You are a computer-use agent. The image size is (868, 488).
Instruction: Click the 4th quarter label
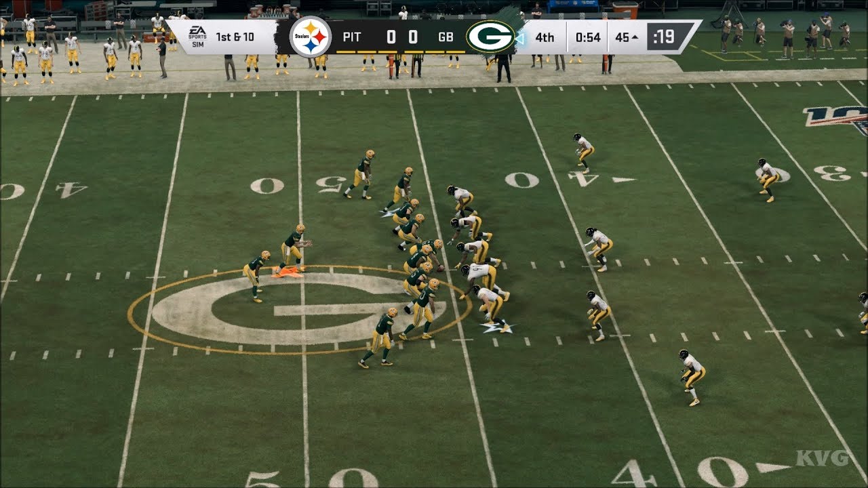pos(545,37)
